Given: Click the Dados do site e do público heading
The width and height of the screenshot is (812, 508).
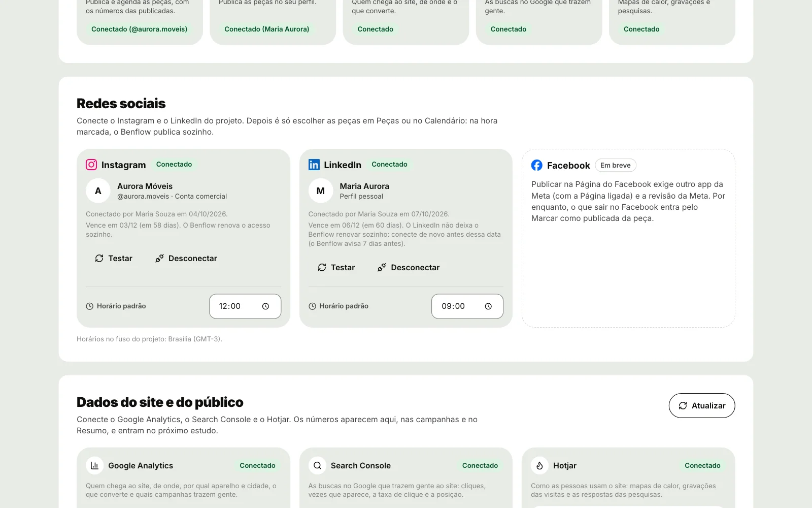Looking at the screenshot, I should click(160, 402).
